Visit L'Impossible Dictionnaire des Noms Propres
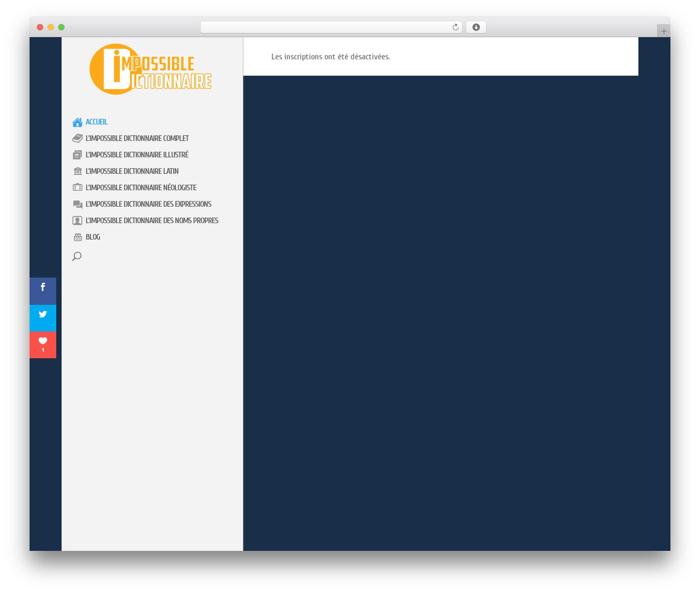Viewport: 700px width, 593px height. (x=152, y=220)
